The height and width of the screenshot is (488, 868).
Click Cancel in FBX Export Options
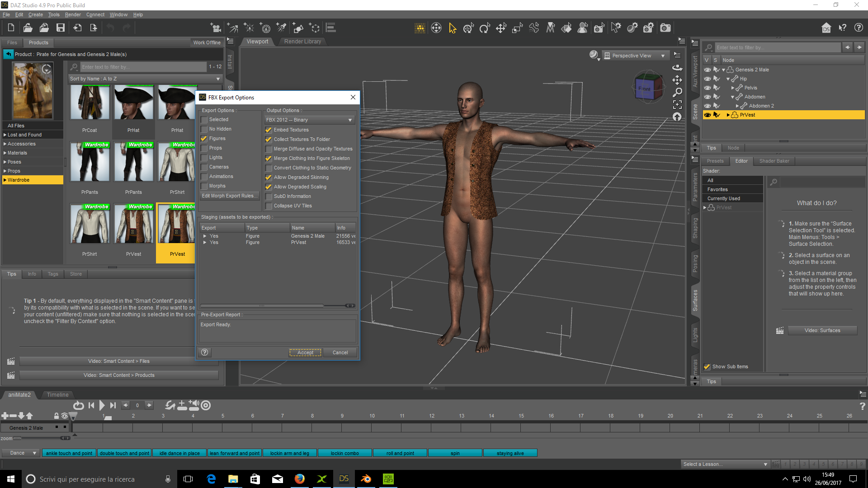(340, 352)
